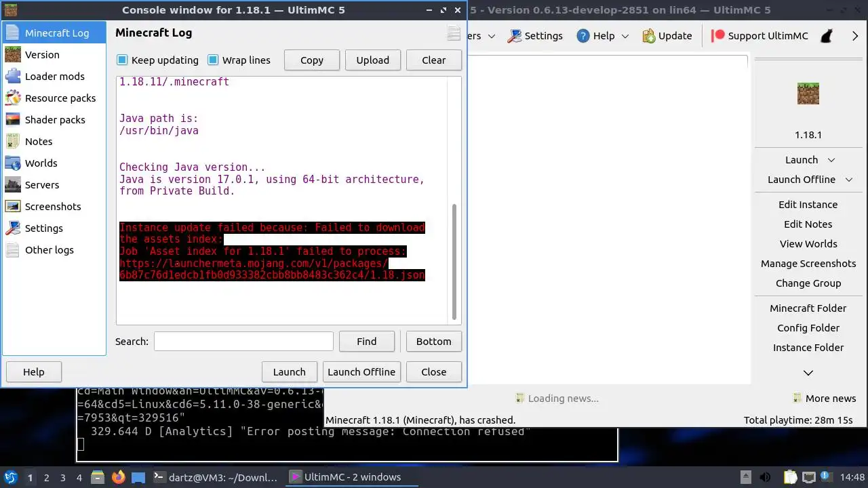The width and height of the screenshot is (868, 488).
Task: Click the '/usr/bin/java' path line
Action: pyautogui.click(x=159, y=130)
